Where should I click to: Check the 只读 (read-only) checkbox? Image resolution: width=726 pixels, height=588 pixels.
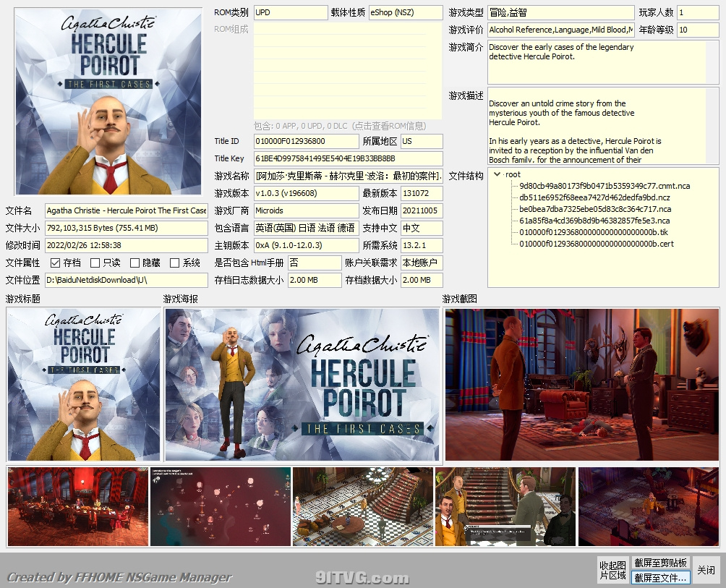[x=95, y=263]
